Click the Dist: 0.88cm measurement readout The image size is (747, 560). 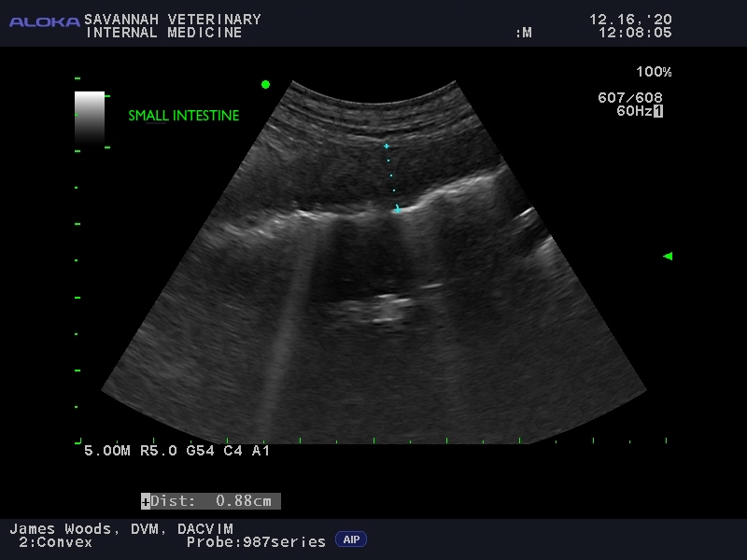(x=211, y=501)
